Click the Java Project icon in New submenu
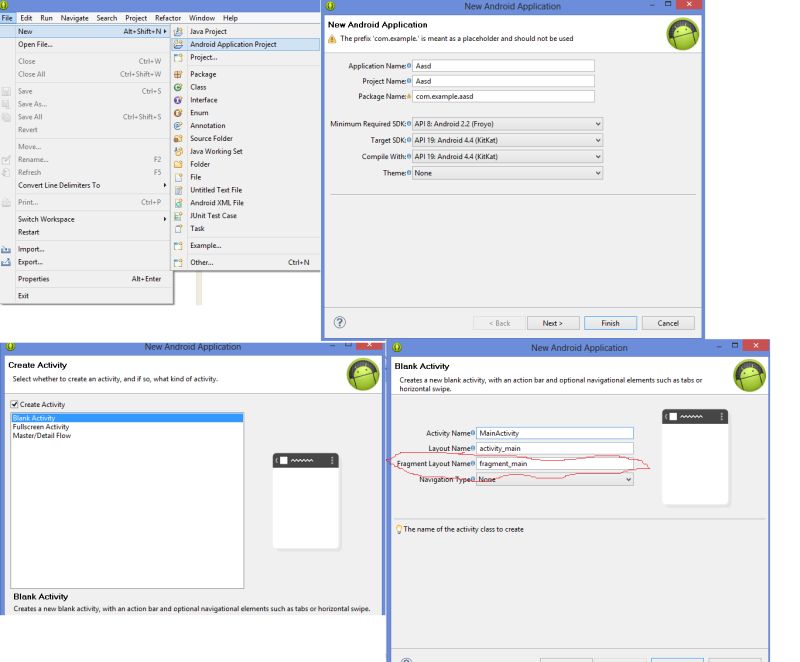800x662 pixels. 178,32
